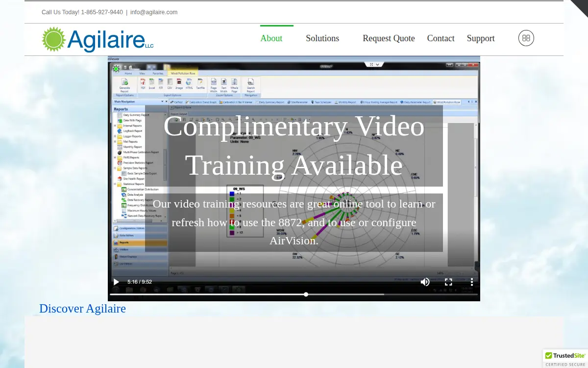This screenshot has height=368, width=588.
Task: Click the Complimentary Video Training Available heading
Action: click(294, 145)
